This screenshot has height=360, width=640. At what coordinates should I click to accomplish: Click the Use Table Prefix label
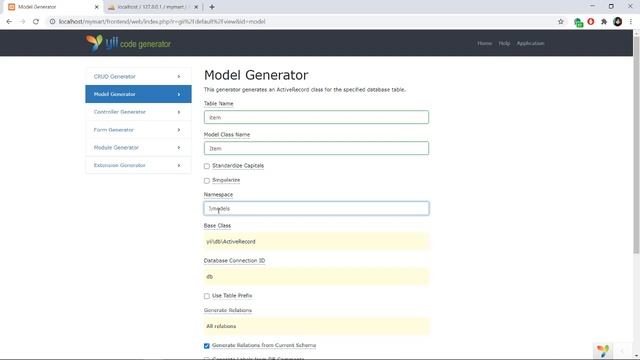click(232, 296)
